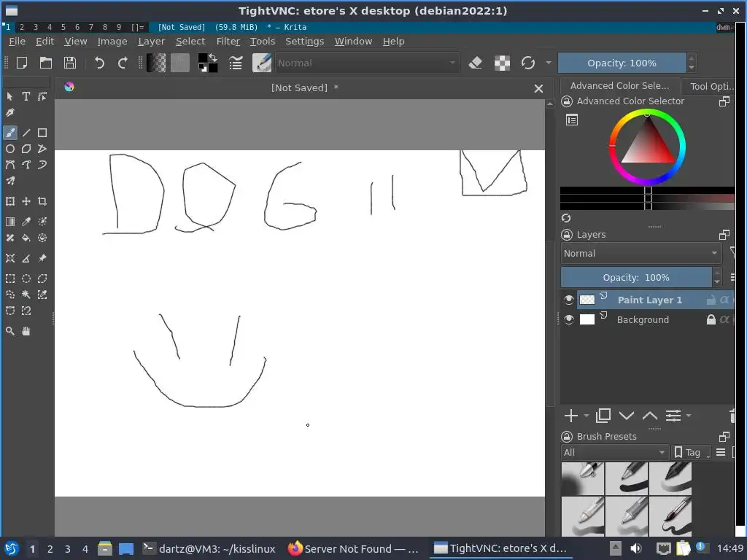
Task: Open the Layer menu
Action: click(151, 42)
